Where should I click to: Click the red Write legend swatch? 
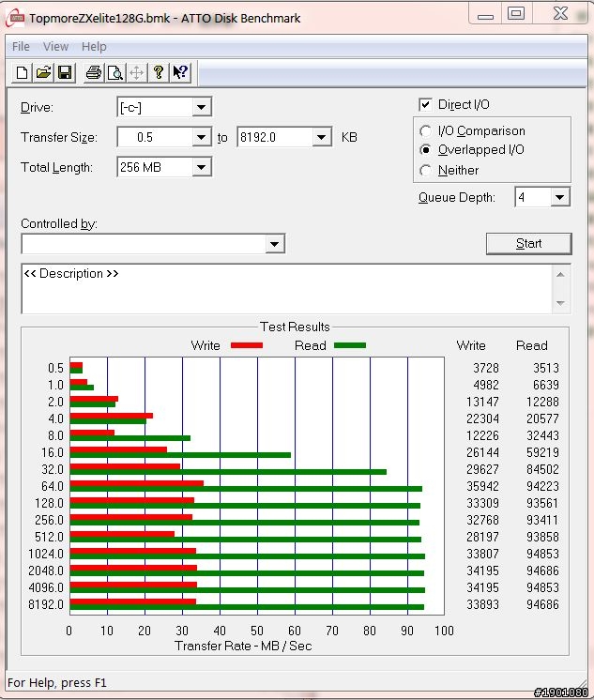point(247,345)
